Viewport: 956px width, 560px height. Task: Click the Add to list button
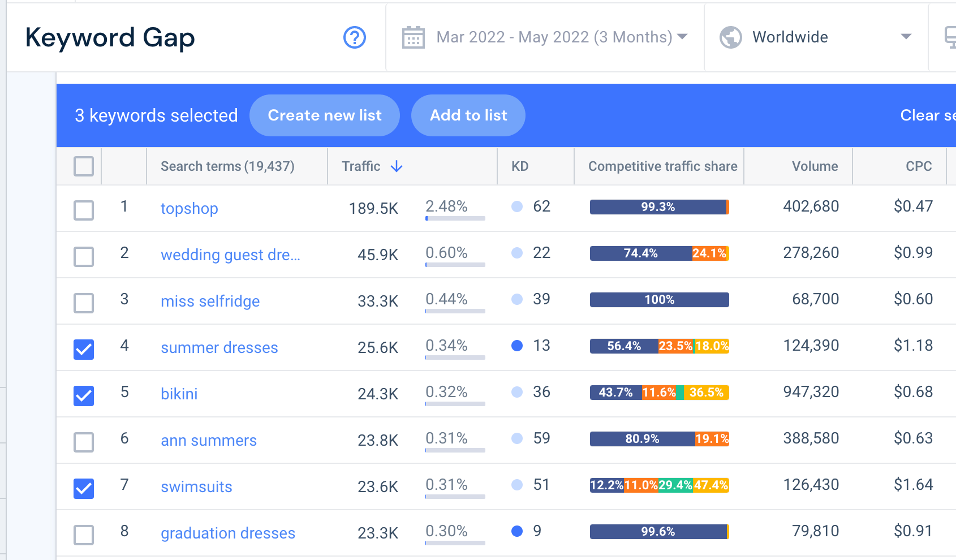468,115
